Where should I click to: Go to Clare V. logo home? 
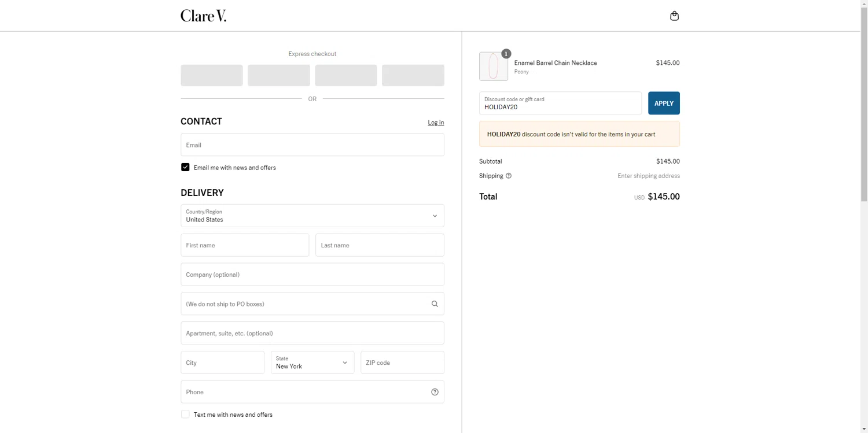click(x=203, y=16)
